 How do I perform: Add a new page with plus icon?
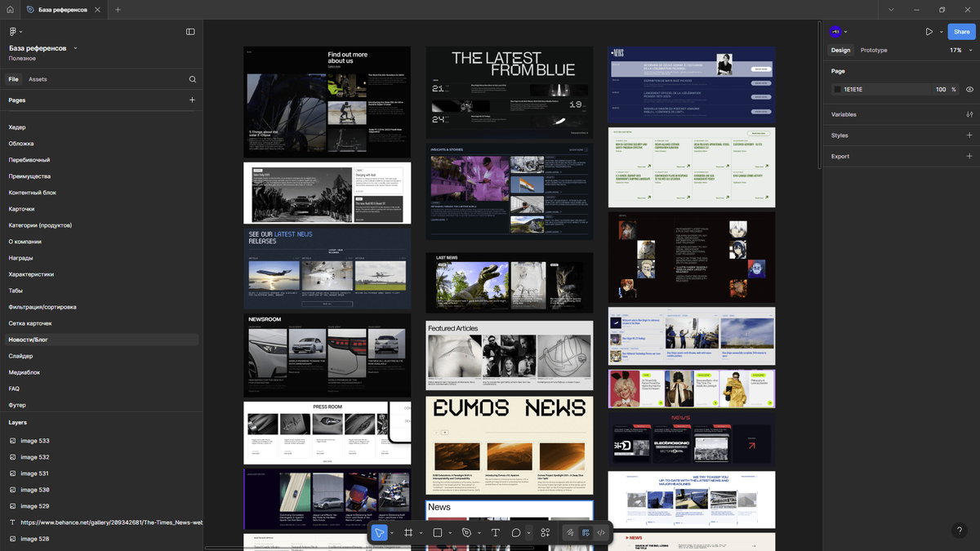point(193,100)
